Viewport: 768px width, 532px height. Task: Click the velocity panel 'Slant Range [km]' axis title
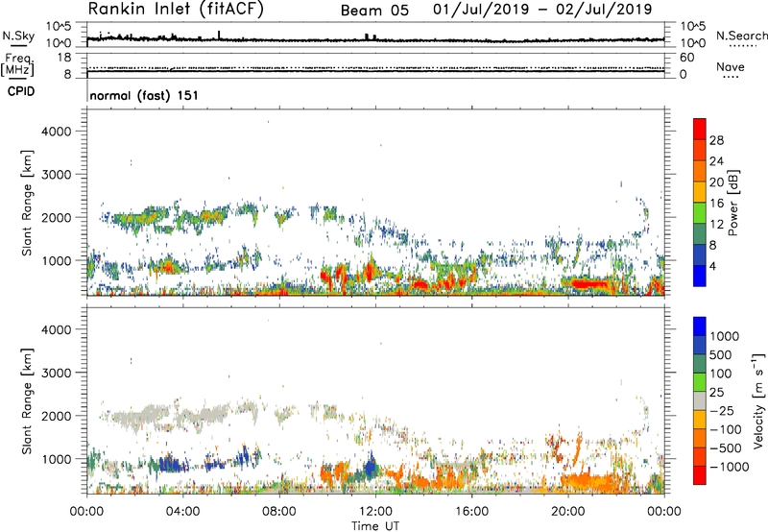[27, 401]
